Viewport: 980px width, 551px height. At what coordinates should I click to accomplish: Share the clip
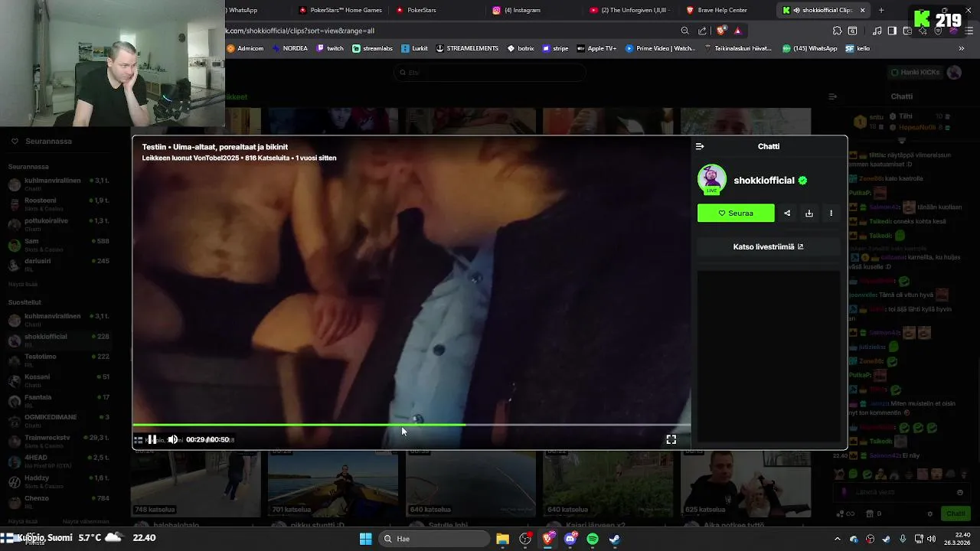coord(787,214)
